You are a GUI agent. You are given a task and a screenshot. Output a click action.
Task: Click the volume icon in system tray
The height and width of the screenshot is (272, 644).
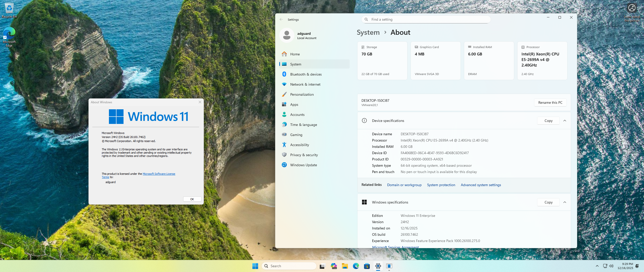pos(611,266)
